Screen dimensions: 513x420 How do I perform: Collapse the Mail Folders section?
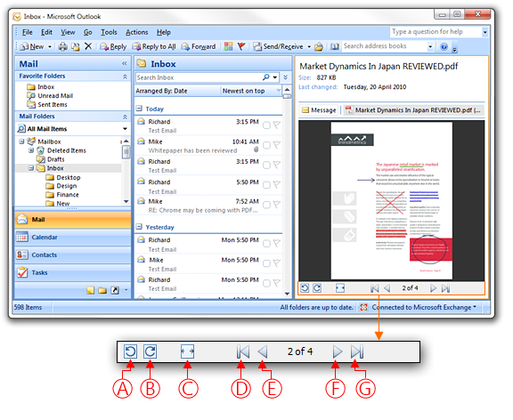point(125,117)
